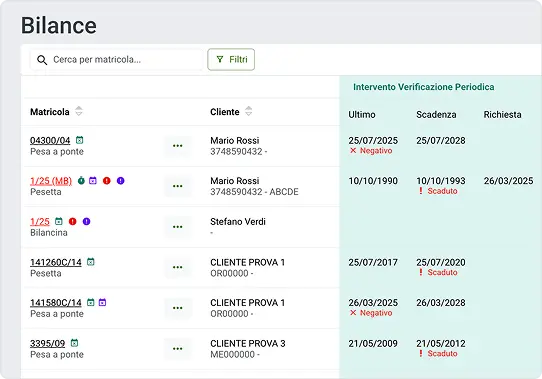Click green calendar icon beside 141260C/14
Screen dimensions: 542x379
coord(91,262)
